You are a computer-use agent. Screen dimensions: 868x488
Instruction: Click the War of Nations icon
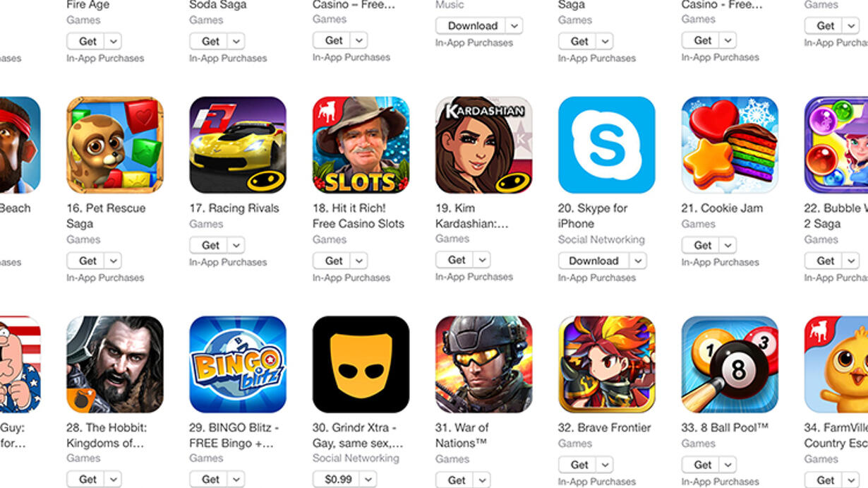[483, 364]
